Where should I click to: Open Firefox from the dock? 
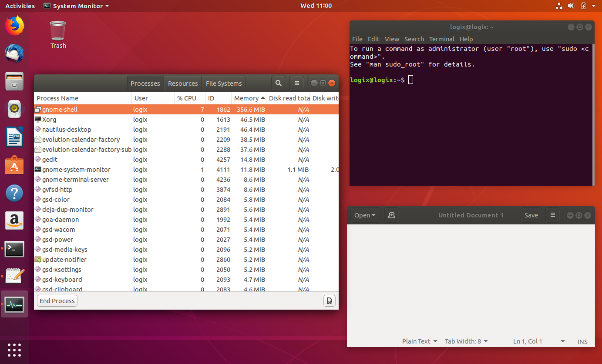[14, 26]
